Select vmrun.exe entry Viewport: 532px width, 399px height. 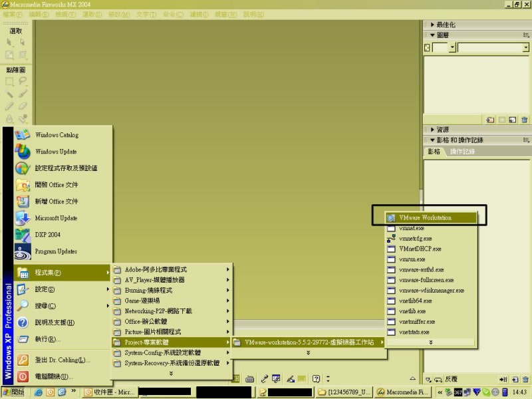pyautogui.click(x=431, y=259)
